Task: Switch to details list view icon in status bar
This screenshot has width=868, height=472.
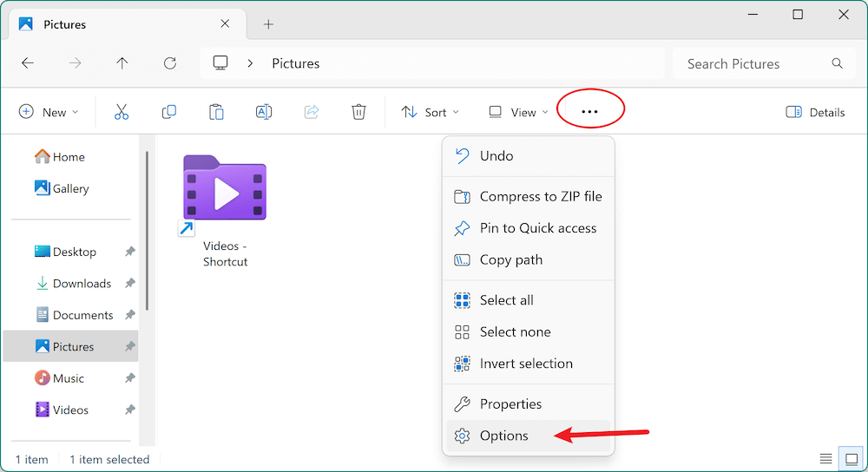Action: pyautogui.click(x=826, y=459)
